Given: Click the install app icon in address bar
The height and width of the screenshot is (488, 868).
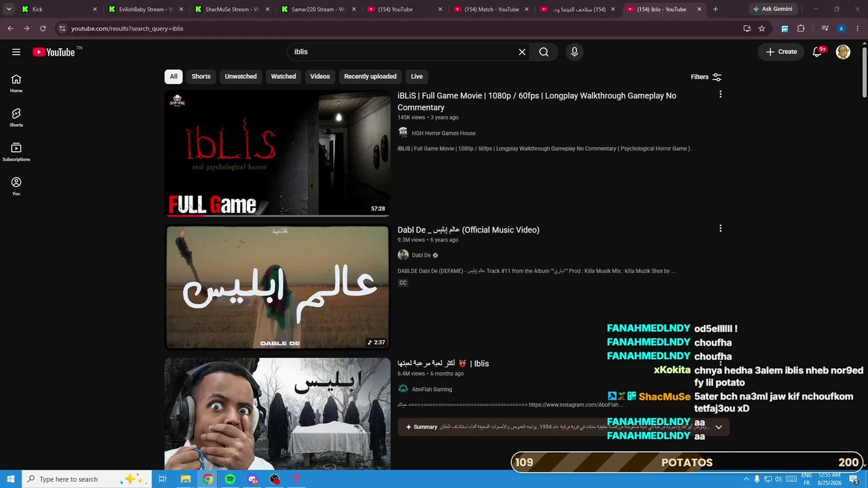Looking at the screenshot, I should pyautogui.click(x=747, y=28).
